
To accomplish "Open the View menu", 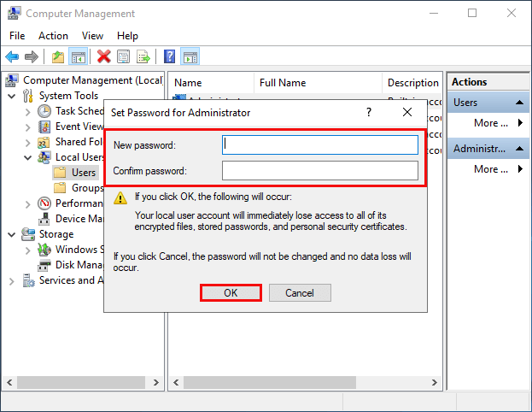I will pos(92,36).
